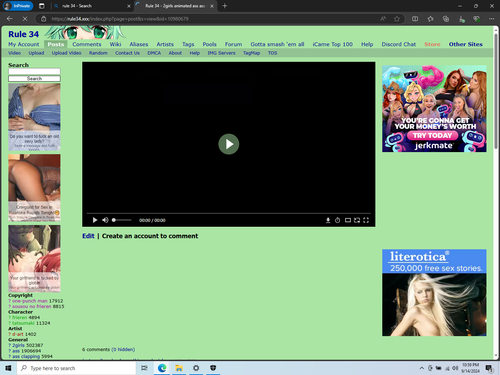Open the TagMap link
This screenshot has height=375, width=500.
click(x=251, y=53)
